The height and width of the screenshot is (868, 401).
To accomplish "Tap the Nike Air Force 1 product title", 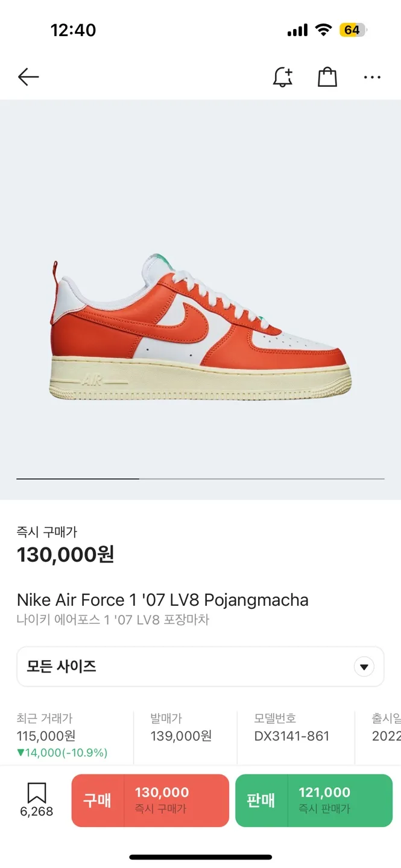I will tap(163, 600).
